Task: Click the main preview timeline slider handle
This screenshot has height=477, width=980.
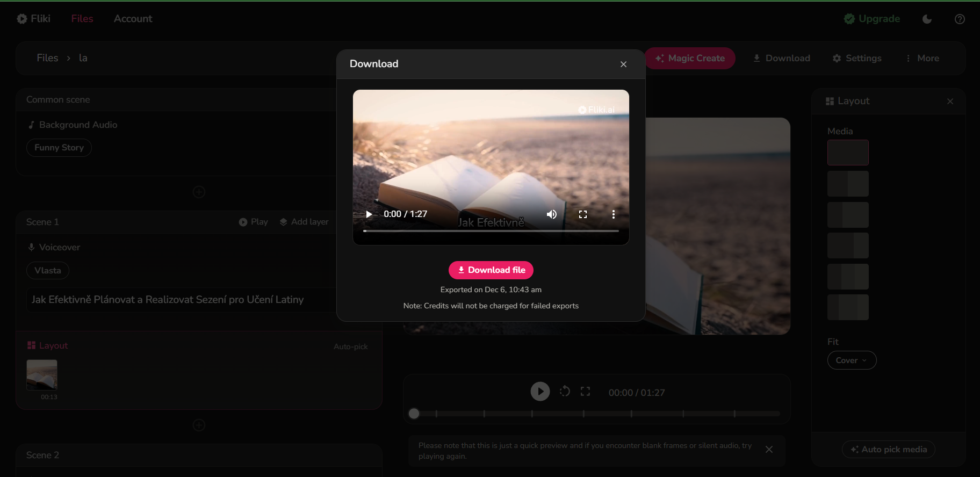Action: (x=414, y=414)
